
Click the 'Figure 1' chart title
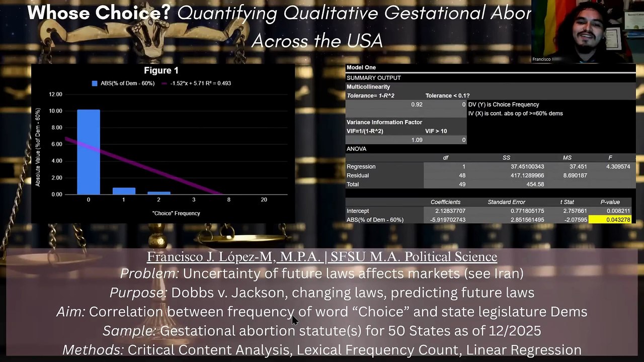[161, 71]
